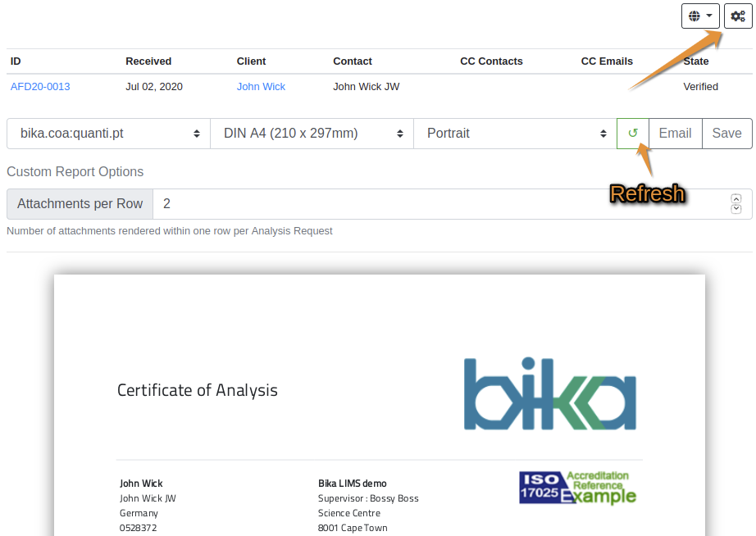Open the AFD20-0013 analysis request link
The height and width of the screenshot is (536, 756).
[x=39, y=86]
